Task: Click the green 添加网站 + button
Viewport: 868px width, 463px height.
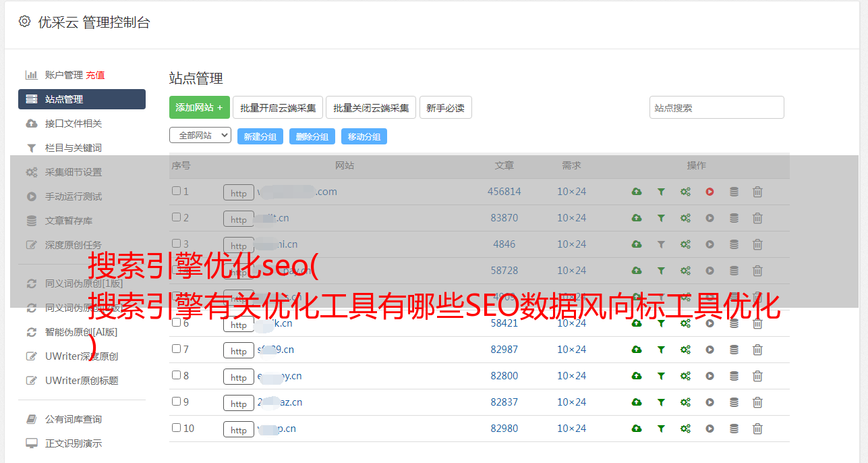Action: 200,107
